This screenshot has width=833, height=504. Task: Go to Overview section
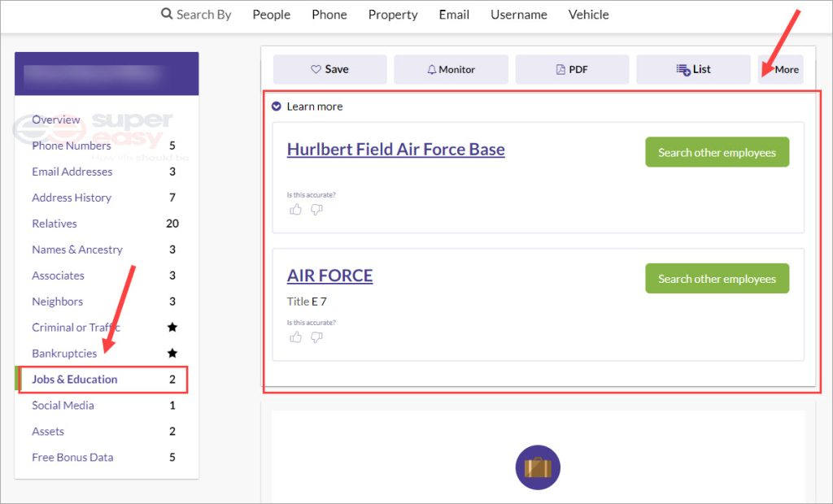[x=56, y=119]
